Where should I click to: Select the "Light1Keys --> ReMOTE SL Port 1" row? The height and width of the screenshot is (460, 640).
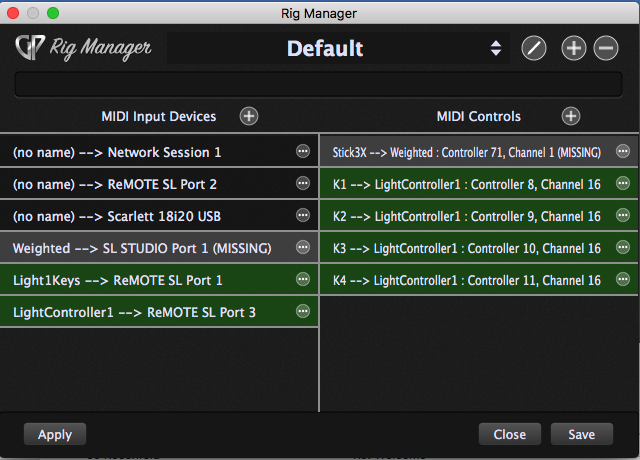pyautogui.click(x=159, y=280)
